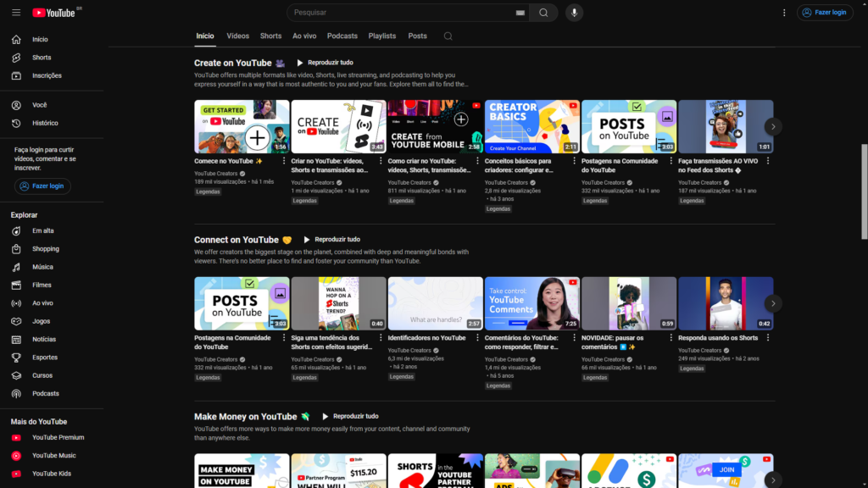Switch to the Shorts channel tab

pos(270,36)
